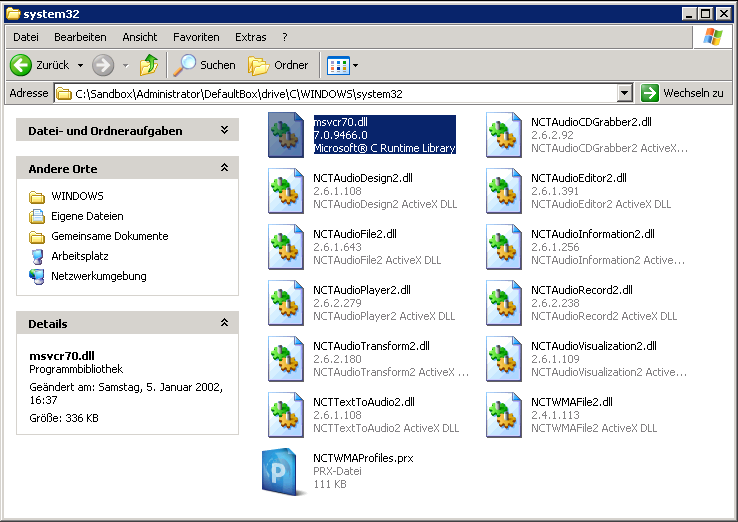
Task: Open the Ansicht menu
Action: point(140,37)
